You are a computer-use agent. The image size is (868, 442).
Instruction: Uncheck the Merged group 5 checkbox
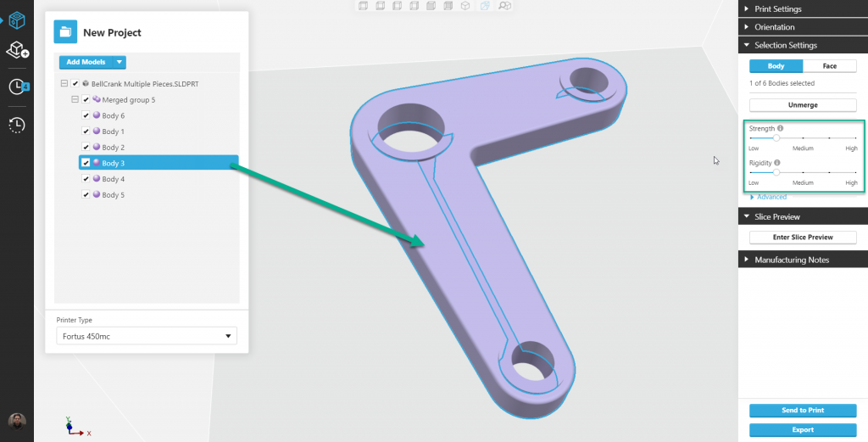(x=86, y=100)
